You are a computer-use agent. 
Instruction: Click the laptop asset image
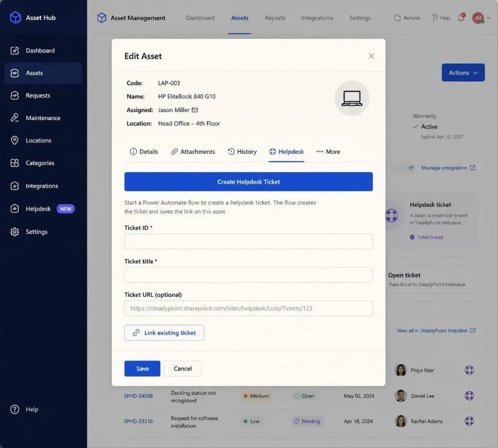352,98
